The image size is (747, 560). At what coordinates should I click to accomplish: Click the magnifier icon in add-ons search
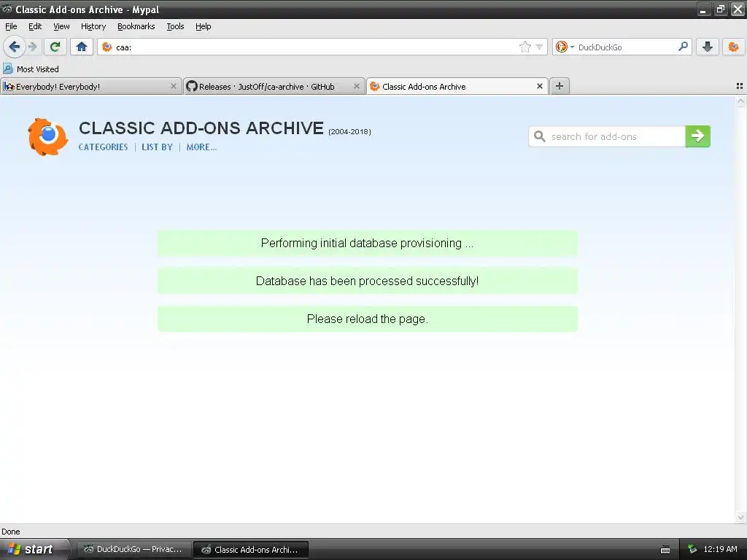coord(539,136)
